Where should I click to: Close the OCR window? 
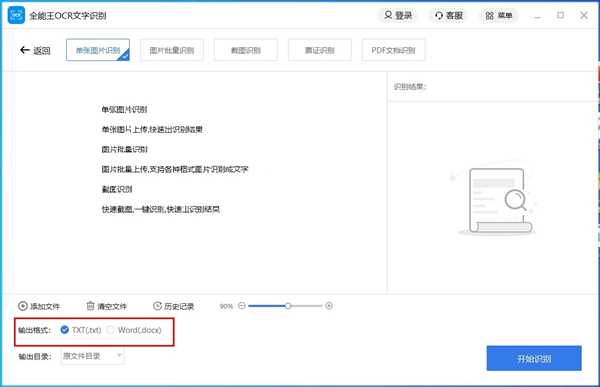584,15
